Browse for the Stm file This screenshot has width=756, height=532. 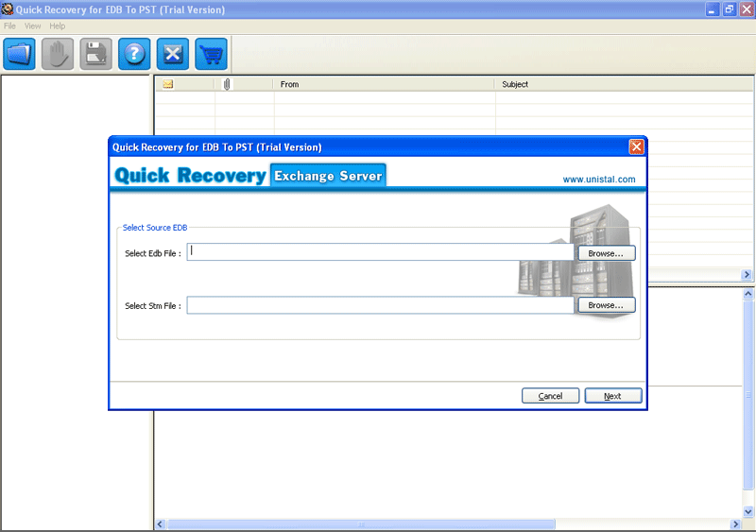click(606, 305)
